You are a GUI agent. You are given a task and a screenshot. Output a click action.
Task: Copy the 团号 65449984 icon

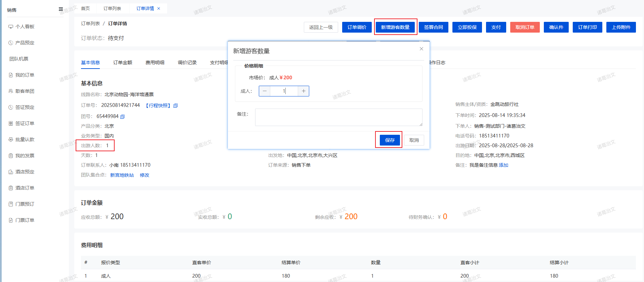tap(122, 117)
